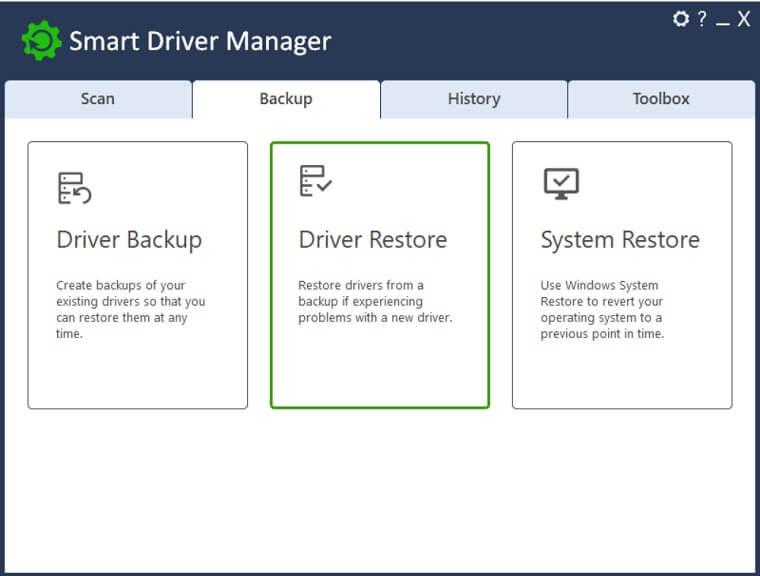The width and height of the screenshot is (760, 576).
Task: Click the System Restore monitor icon
Action: 561,184
